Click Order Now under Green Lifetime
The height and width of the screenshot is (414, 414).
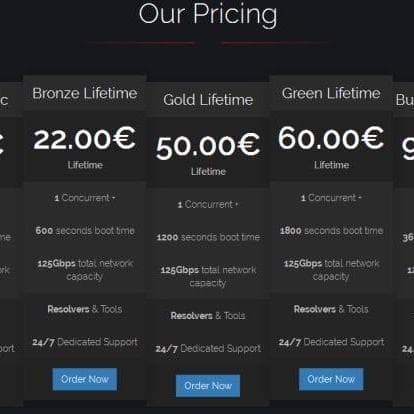point(331,379)
